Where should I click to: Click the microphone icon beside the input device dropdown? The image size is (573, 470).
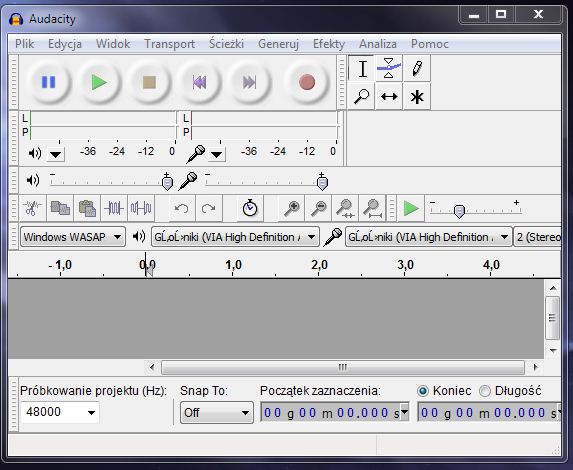333,236
